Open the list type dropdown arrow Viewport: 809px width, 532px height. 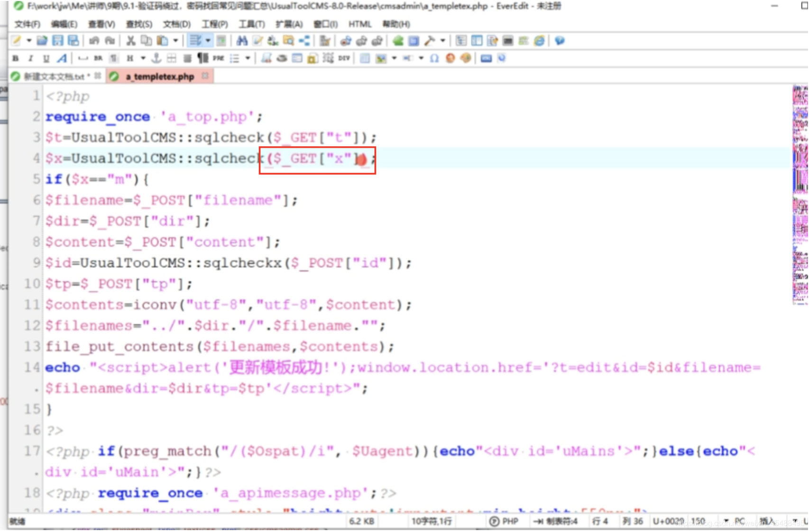coord(248,58)
